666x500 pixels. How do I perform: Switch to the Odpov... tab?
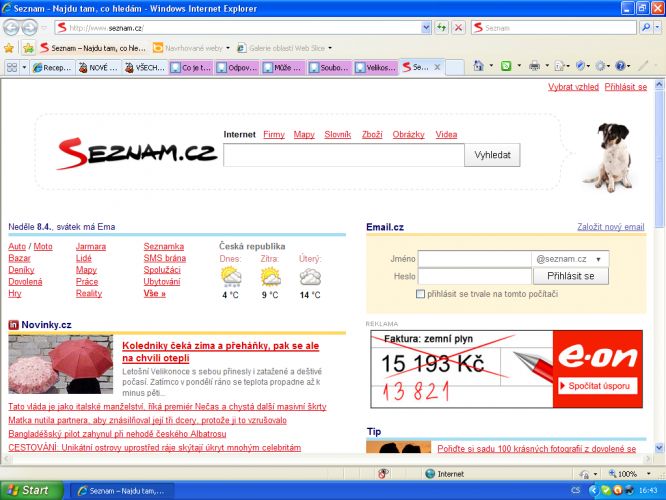click(x=238, y=67)
